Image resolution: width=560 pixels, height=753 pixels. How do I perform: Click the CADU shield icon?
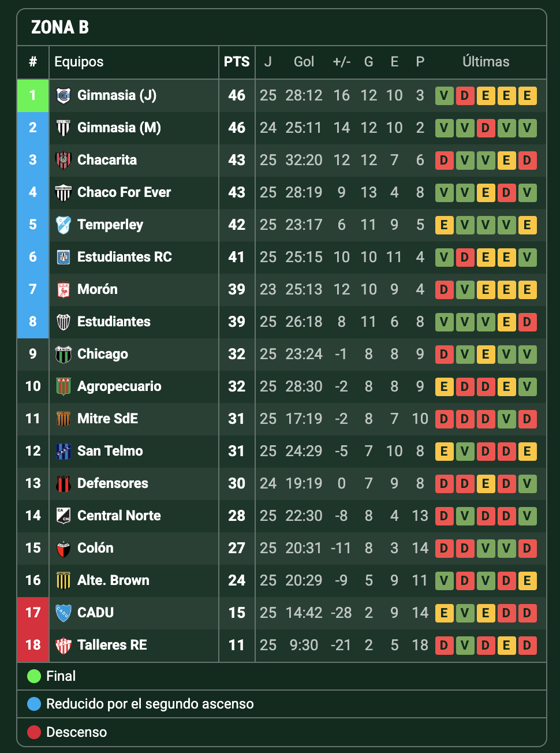[x=64, y=613]
